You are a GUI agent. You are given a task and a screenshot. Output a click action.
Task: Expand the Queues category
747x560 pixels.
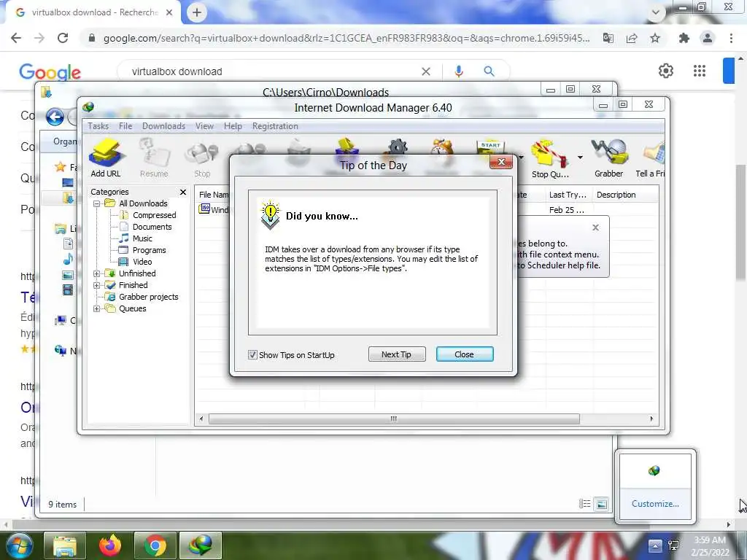97,308
